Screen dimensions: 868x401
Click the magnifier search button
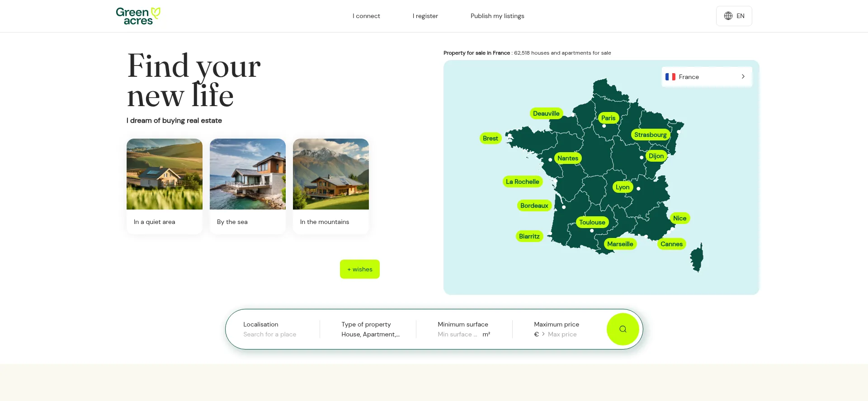(x=623, y=329)
